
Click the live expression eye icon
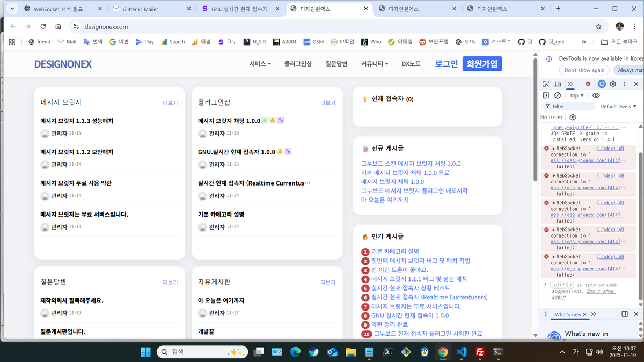[x=596, y=95]
